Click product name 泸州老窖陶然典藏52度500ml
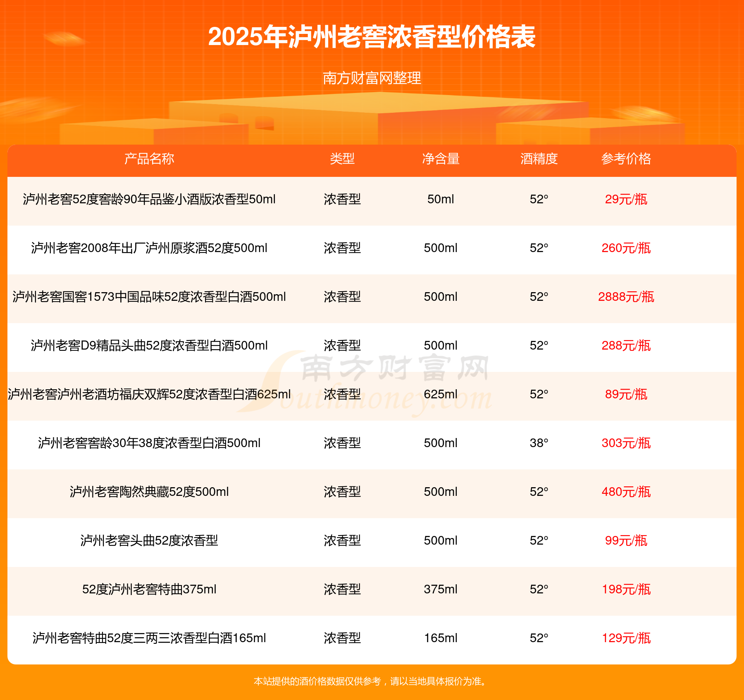The height and width of the screenshot is (700, 744). 149,492
